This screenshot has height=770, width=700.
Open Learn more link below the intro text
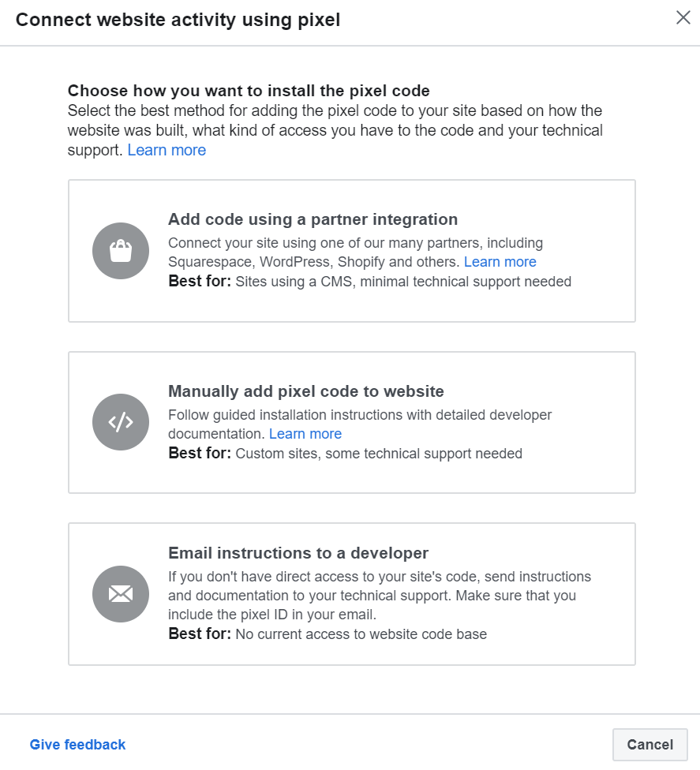pyautogui.click(x=167, y=150)
